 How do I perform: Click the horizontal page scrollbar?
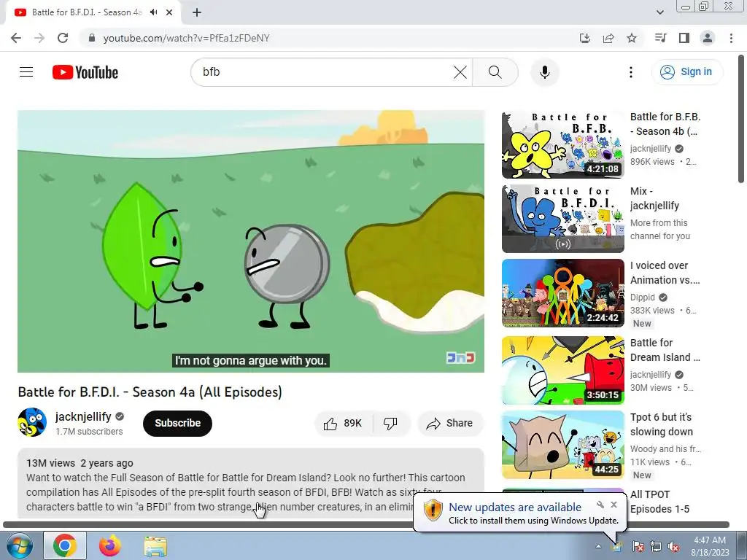(366, 524)
